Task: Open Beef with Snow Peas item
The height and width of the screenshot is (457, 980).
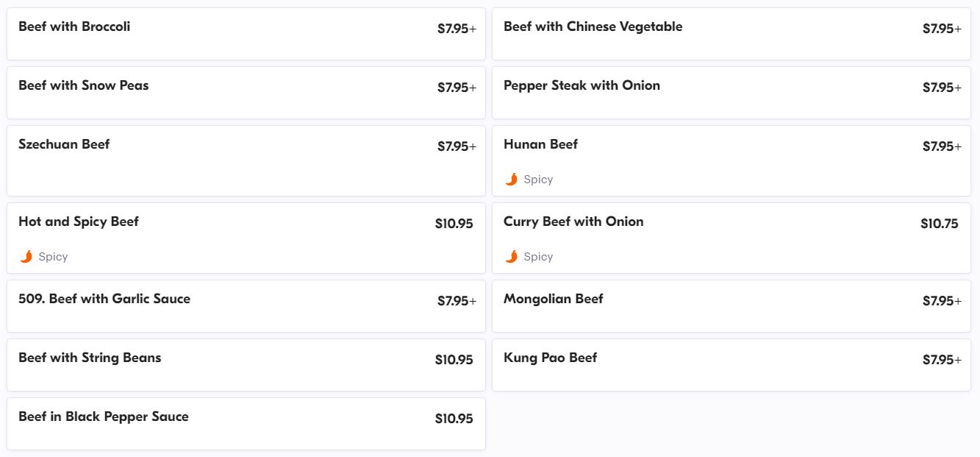Action: [83, 85]
